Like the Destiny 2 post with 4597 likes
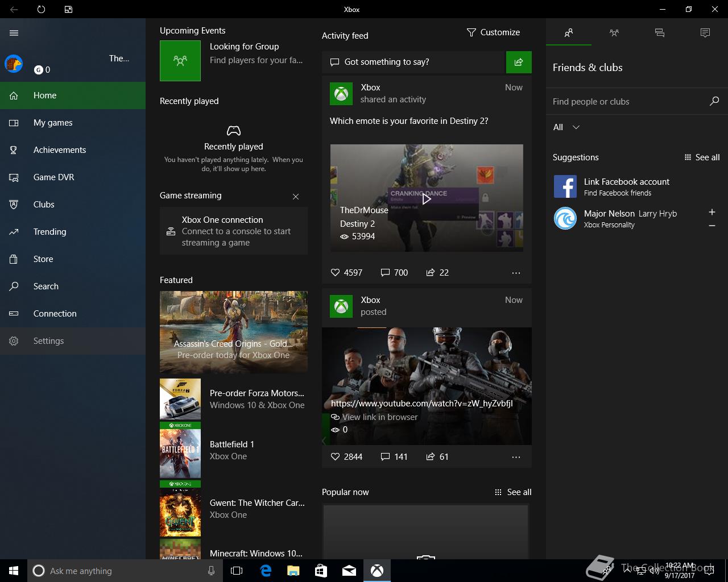728x582 pixels. pos(346,273)
